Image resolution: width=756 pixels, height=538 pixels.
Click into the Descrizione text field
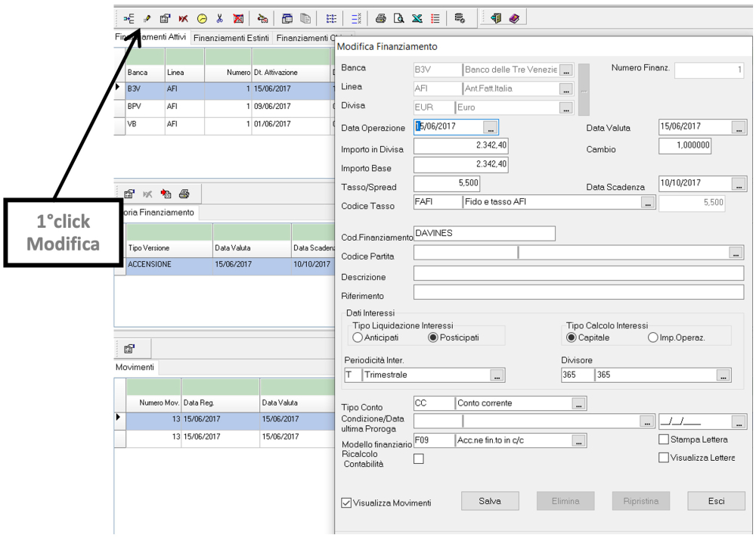pyautogui.click(x=578, y=273)
